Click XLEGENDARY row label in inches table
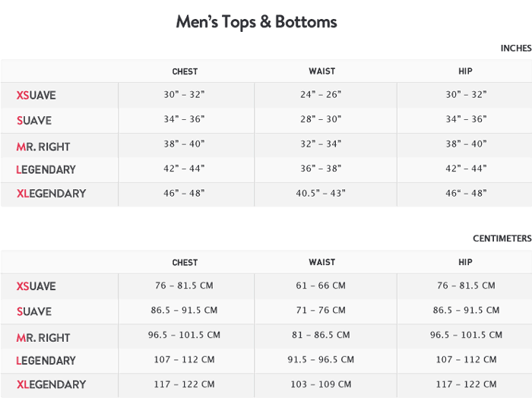 (51, 194)
